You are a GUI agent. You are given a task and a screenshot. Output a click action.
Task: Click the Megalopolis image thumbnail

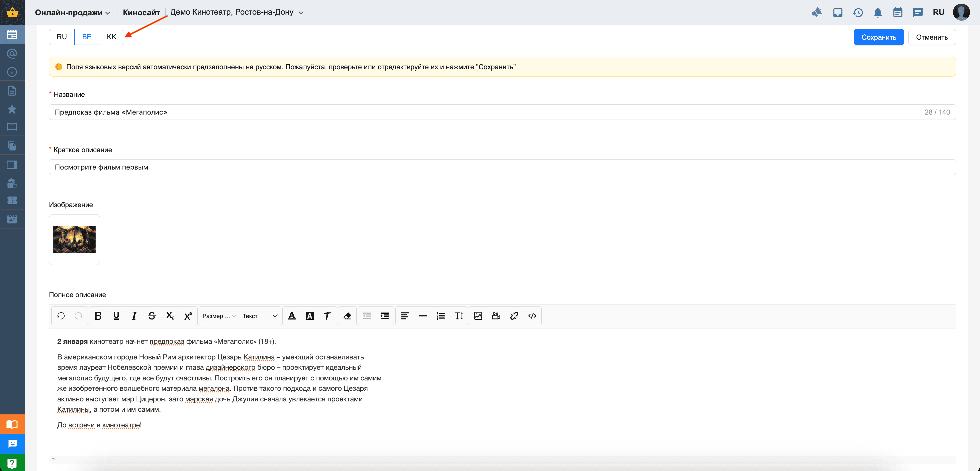[x=74, y=239]
